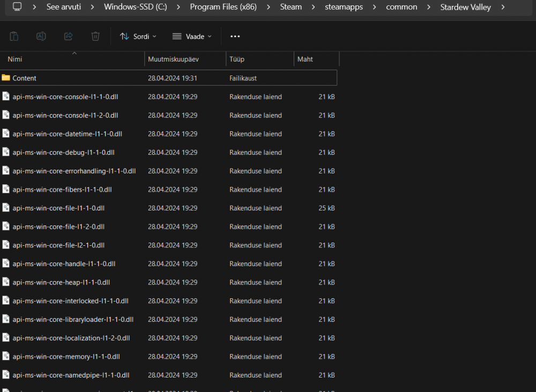Expand the chevron after Program Files (x86)
Screen dimensions: 536x392
click(x=269, y=7)
